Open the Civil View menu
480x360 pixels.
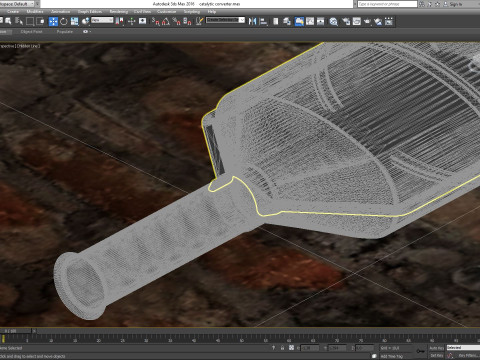click(142, 12)
